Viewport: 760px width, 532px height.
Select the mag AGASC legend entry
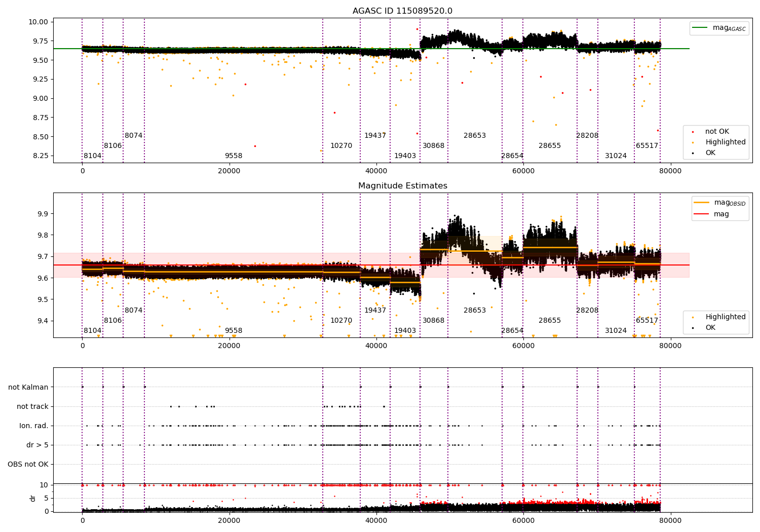(719, 28)
